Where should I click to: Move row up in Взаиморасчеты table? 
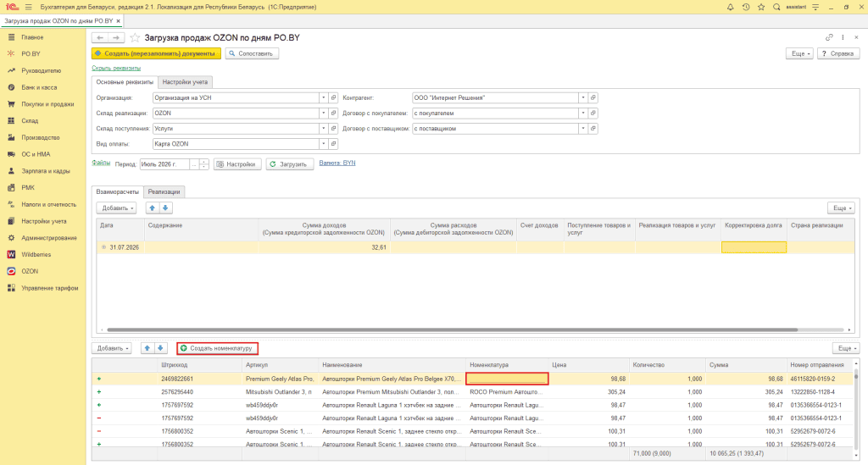[x=153, y=208]
